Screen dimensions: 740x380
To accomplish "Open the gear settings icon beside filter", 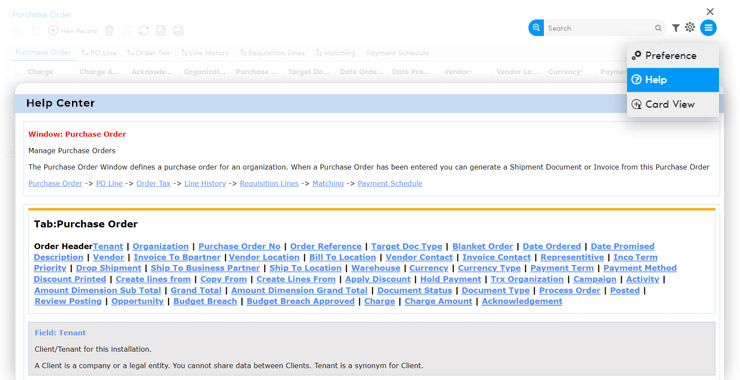I will pyautogui.click(x=690, y=27).
